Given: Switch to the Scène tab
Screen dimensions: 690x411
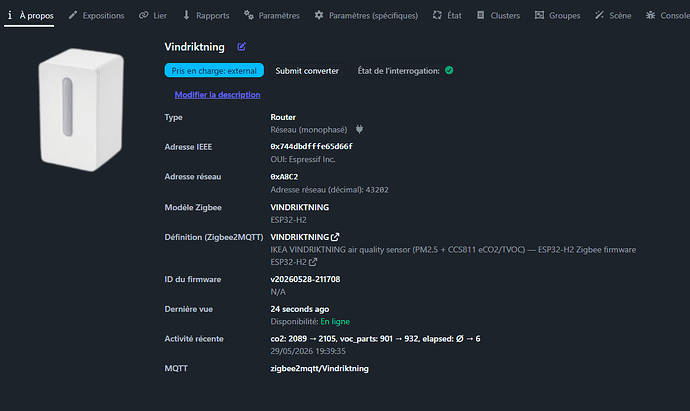Looking at the screenshot, I should [x=613, y=15].
